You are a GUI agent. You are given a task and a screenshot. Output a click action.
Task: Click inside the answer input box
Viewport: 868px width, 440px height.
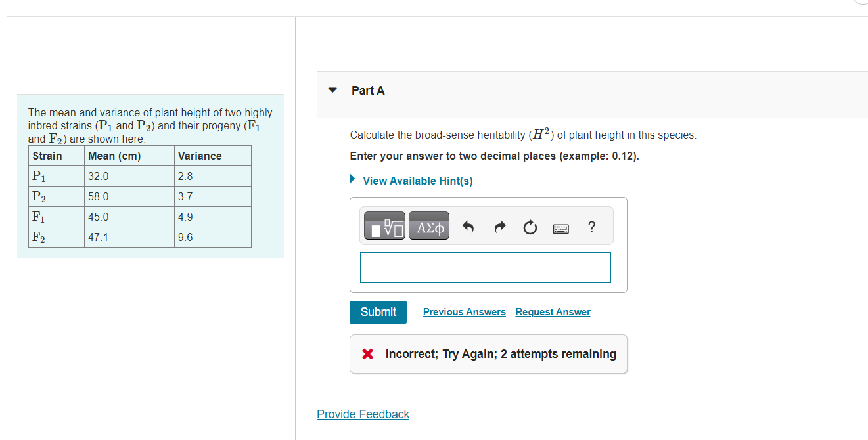coord(485,267)
